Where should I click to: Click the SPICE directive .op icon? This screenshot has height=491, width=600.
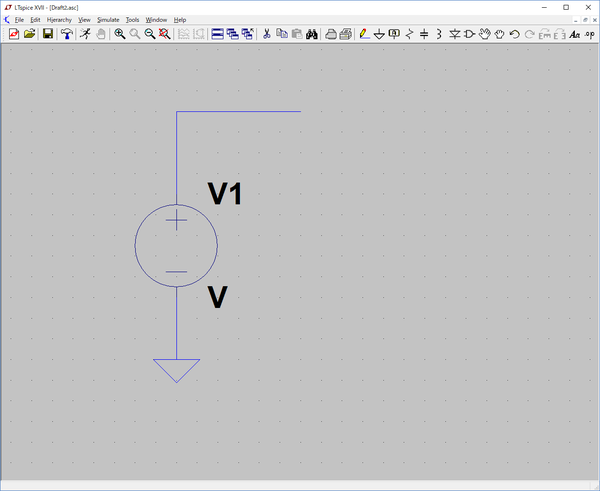tap(590, 34)
